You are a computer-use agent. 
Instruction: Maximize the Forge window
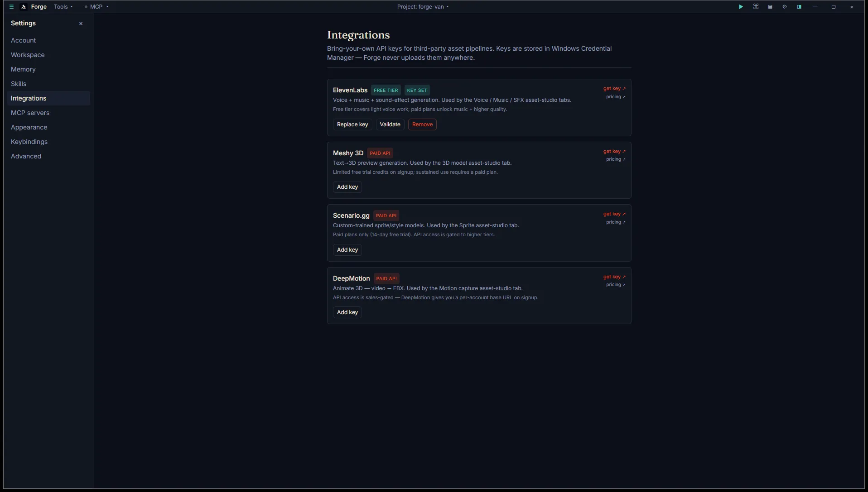(834, 7)
